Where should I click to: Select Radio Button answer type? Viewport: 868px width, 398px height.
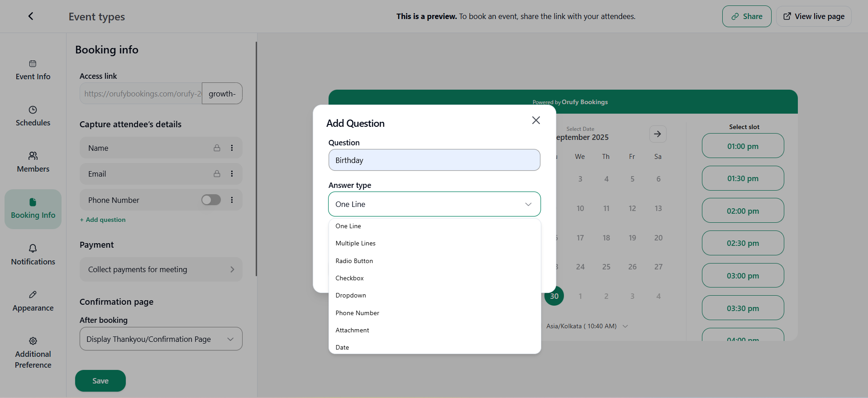click(x=354, y=261)
